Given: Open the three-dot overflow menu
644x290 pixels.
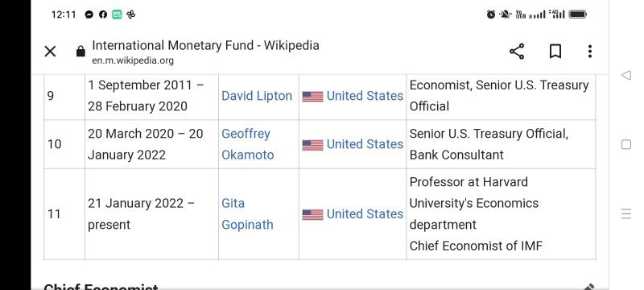Looking at the screenshot, I should pos(590,52).
